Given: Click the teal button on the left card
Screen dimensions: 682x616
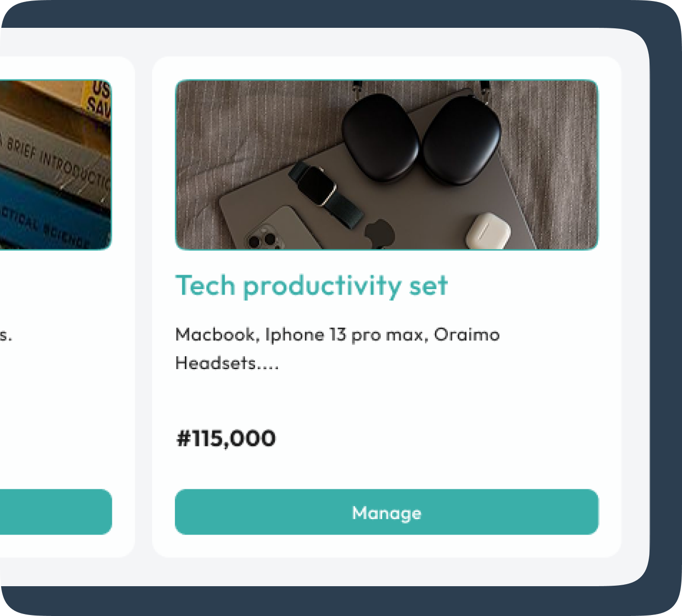Looking at the screenshot, I should 55,513.
